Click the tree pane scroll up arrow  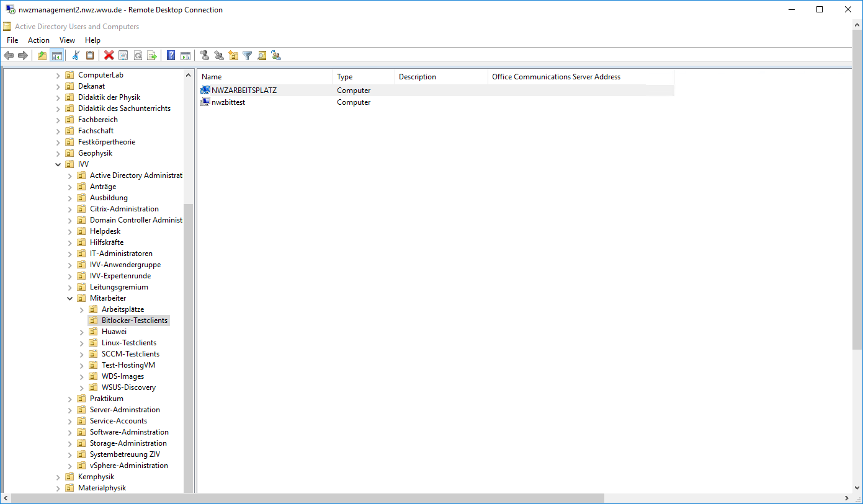pos(189,75)
